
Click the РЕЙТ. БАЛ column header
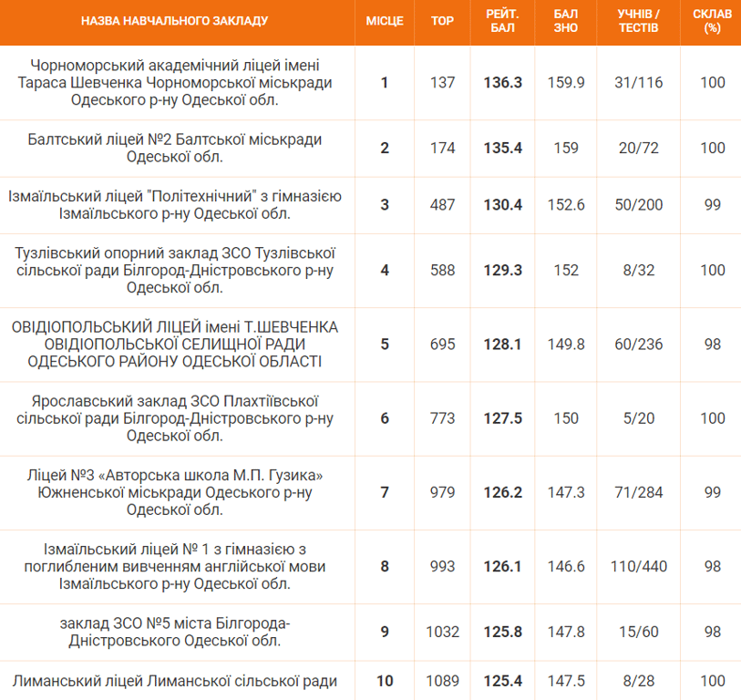click(x=502, y=20)
